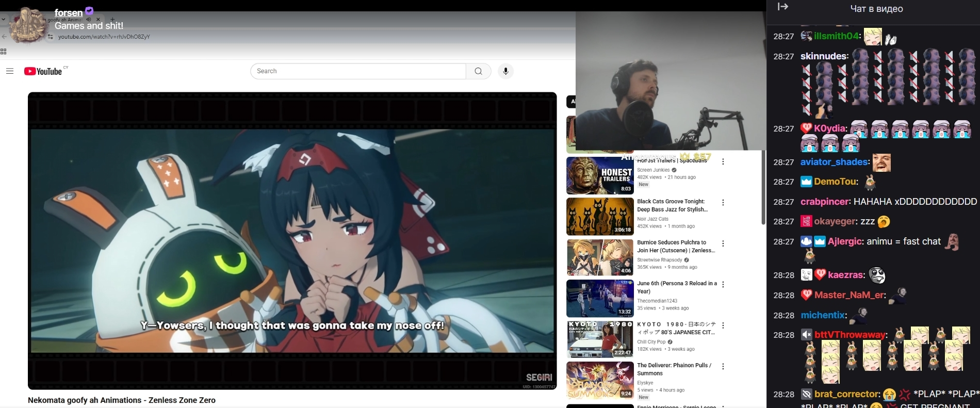Screen dimensions: 980x408
Task: Open forsen's channel avatar
Action: coord(27,25)
